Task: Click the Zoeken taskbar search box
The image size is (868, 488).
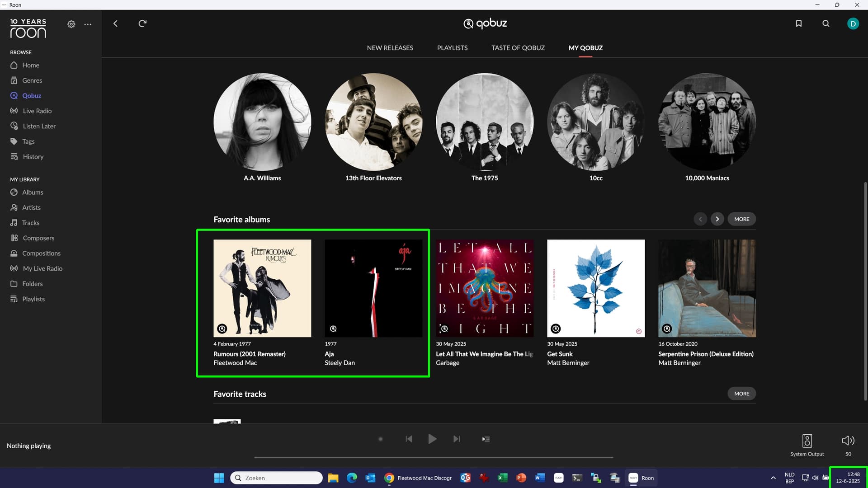Action: click(277, 478)
